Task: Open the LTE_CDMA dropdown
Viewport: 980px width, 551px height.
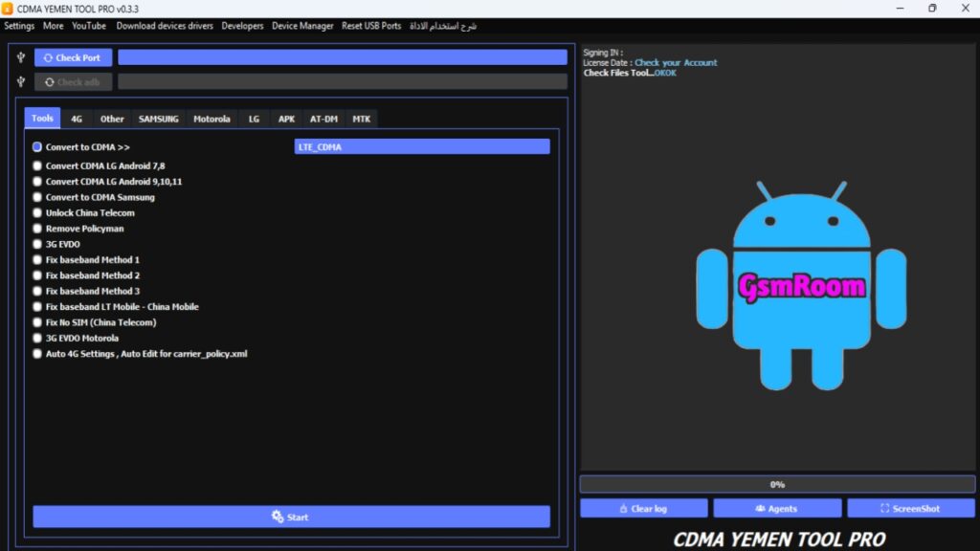Action: pyautogui.click(x=421, y=147)
